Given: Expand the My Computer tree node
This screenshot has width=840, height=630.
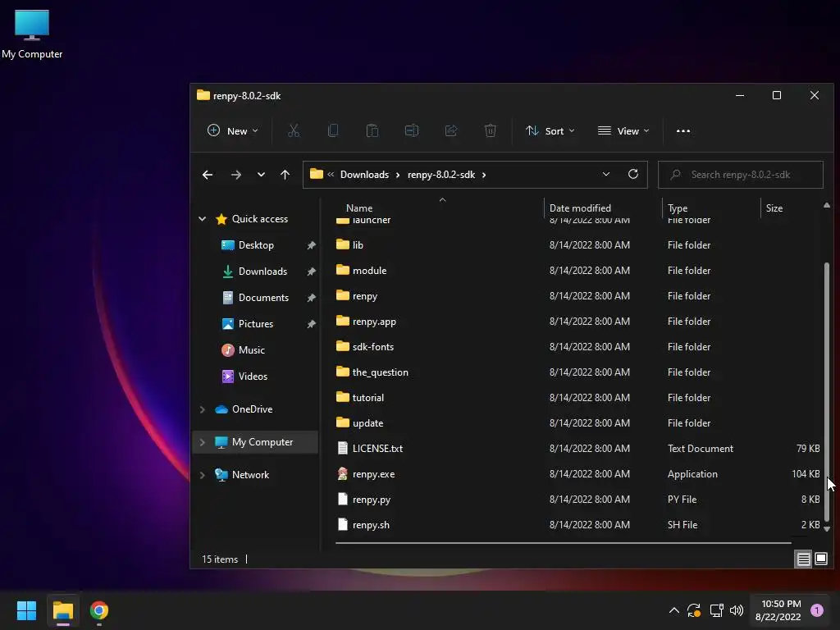Looking at the screenshot, I should [x=203, y=442].
